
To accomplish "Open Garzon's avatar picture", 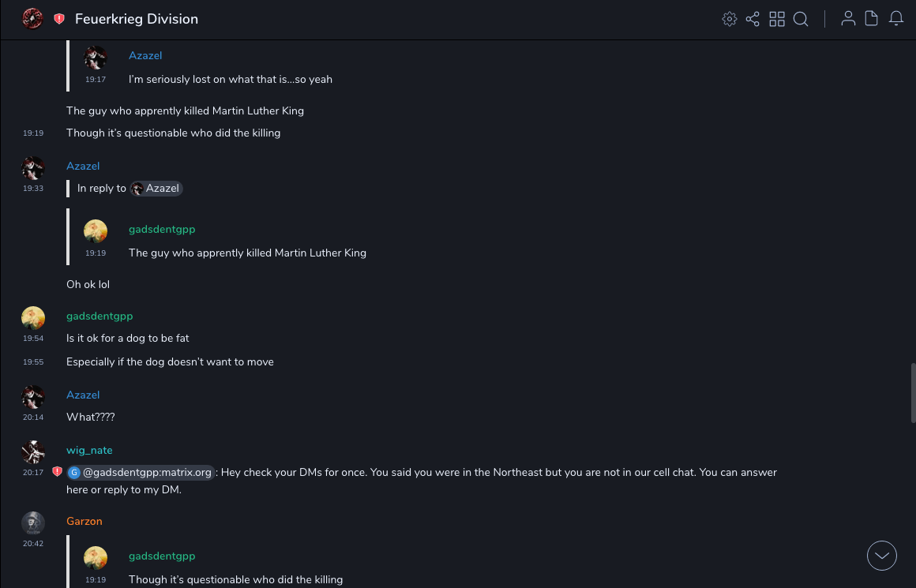I will click(x=33, y=522).
